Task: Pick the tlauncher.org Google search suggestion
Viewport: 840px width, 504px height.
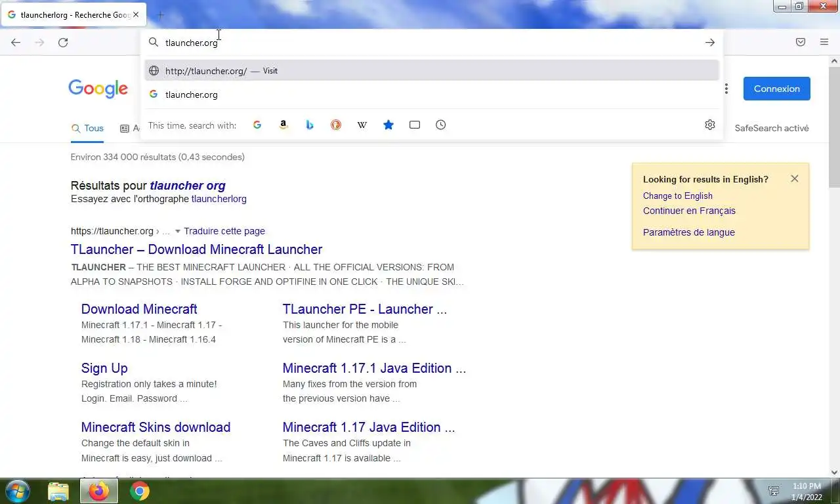Action: [x=432, y=94]
